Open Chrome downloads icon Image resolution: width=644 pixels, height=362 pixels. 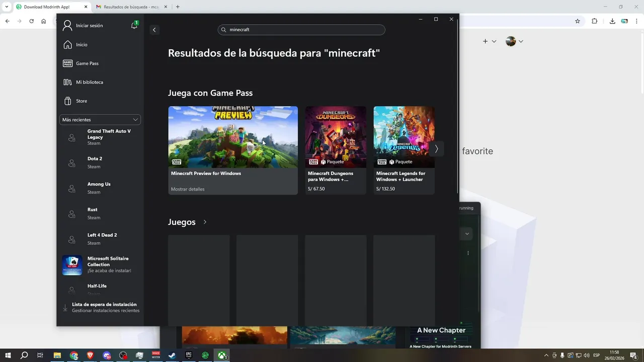[612, 21]
